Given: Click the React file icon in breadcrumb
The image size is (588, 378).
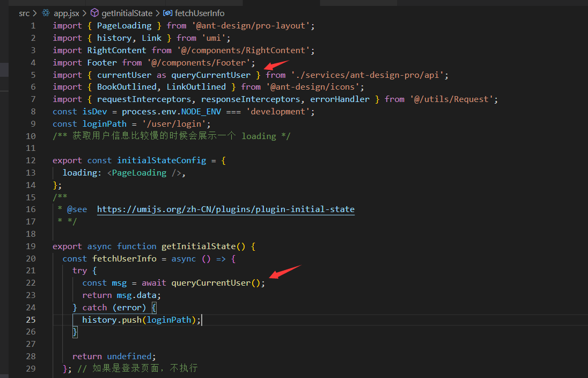Looking at the screenshot, I should tap(46, 13).
